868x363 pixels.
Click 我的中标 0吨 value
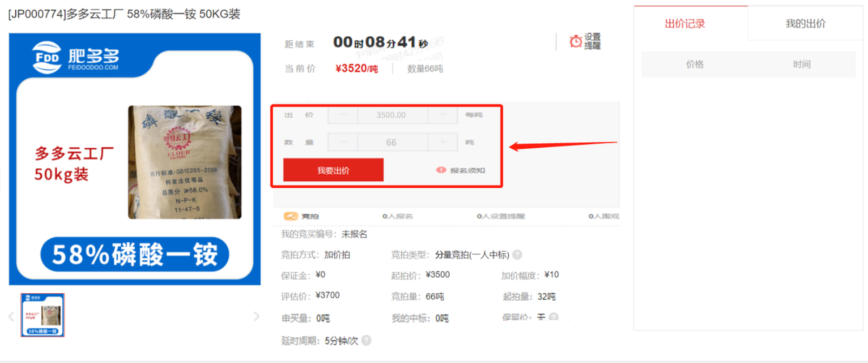coord(442,318)
